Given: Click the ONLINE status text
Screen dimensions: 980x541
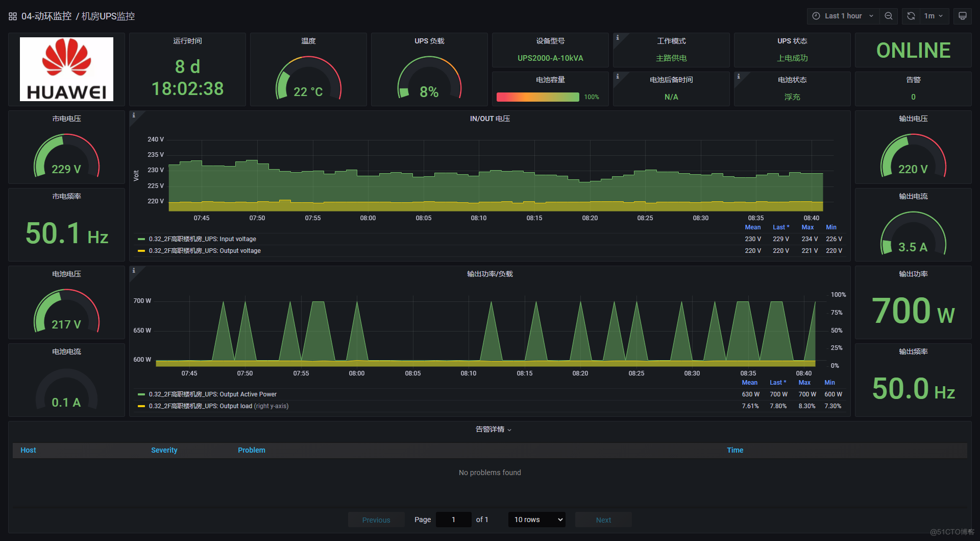Looking at the screenshot, I should point(913,50).
